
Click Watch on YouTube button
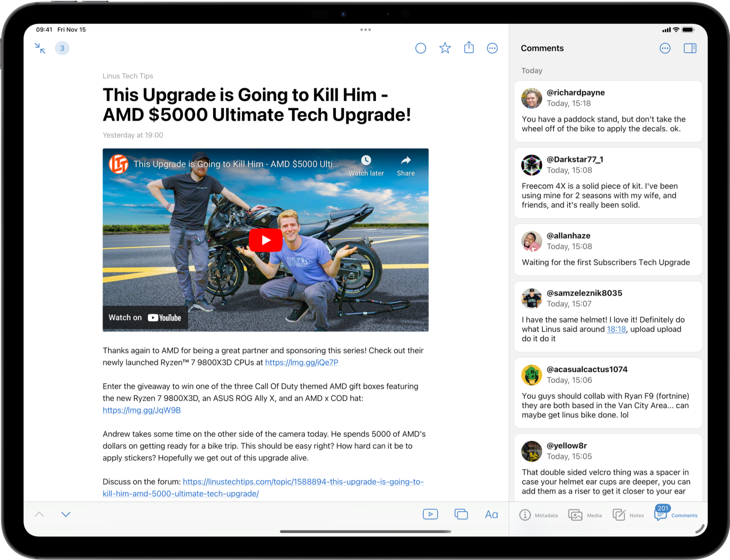pyautogui.click(x=145, y=318)
